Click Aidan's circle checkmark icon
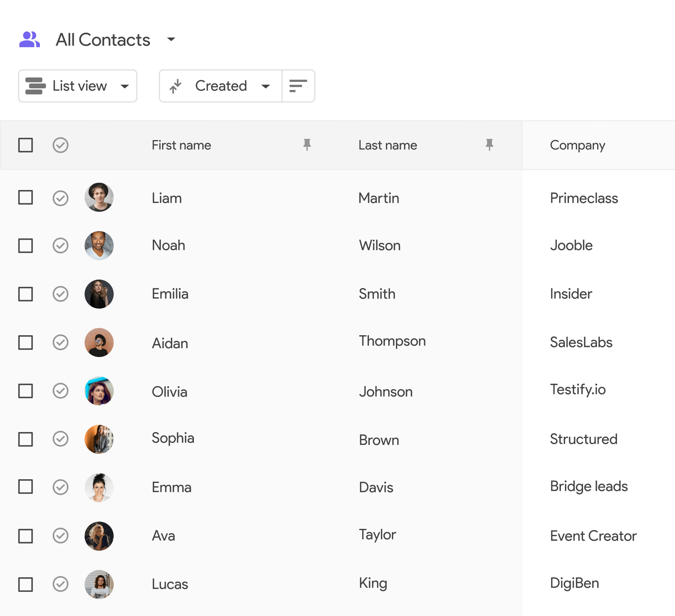 (60, 342)
